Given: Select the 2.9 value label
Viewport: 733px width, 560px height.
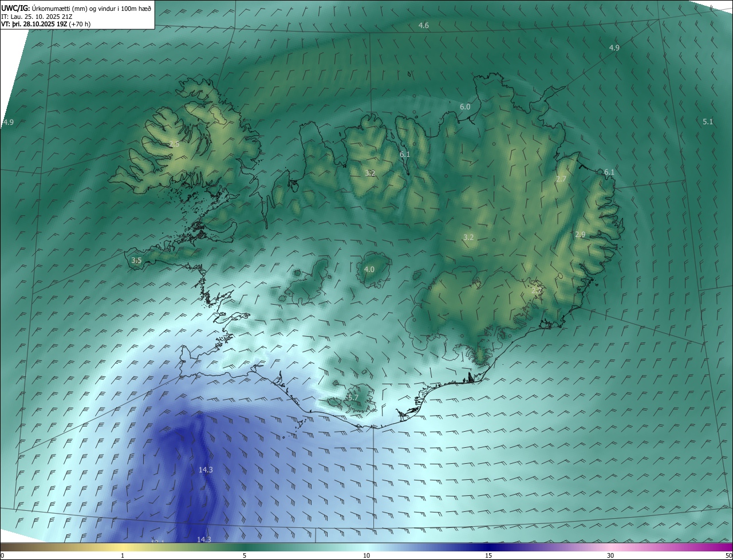Looking at the screenshot, I should [580, 235].
